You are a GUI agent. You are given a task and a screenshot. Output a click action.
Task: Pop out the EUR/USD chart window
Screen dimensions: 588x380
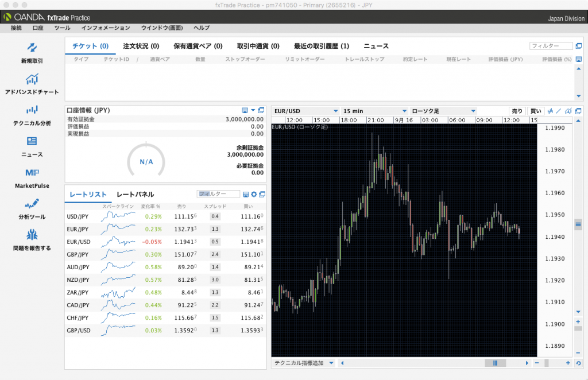578,111
